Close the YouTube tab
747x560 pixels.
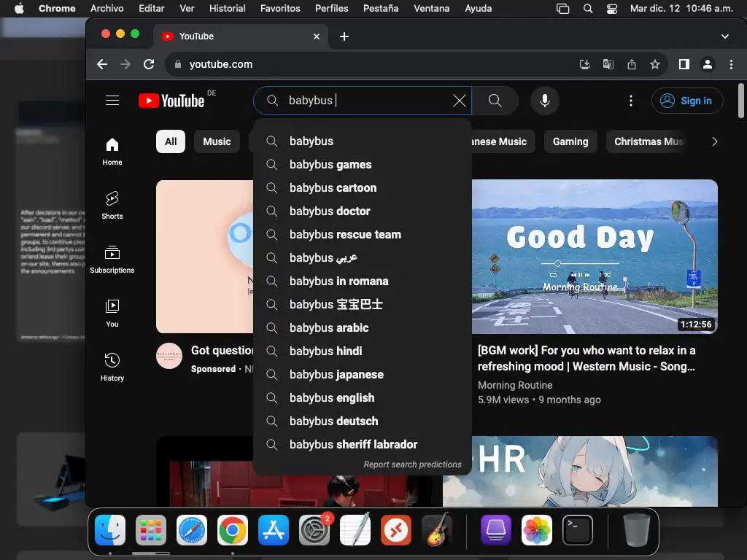click(317, 36)
